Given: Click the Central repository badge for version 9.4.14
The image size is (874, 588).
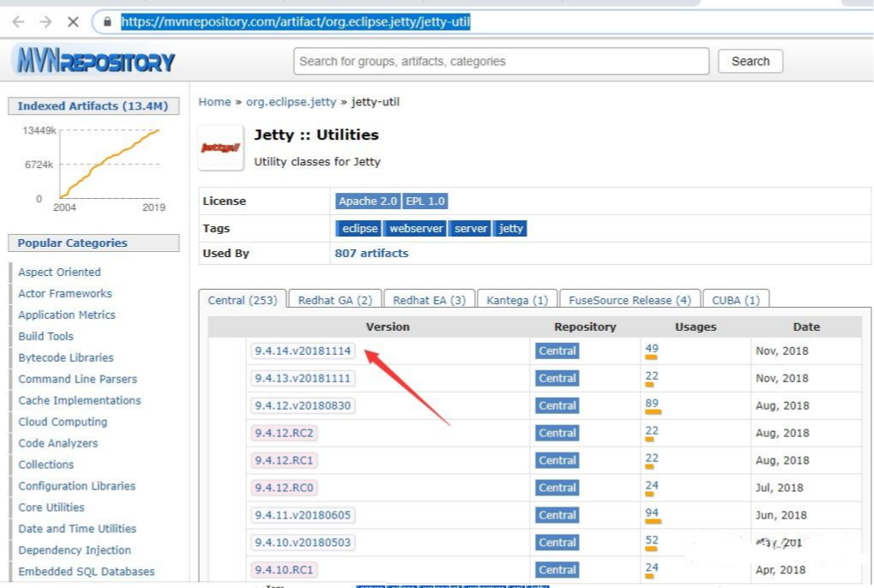Looking at the screenshot, I should pos(557,351).
